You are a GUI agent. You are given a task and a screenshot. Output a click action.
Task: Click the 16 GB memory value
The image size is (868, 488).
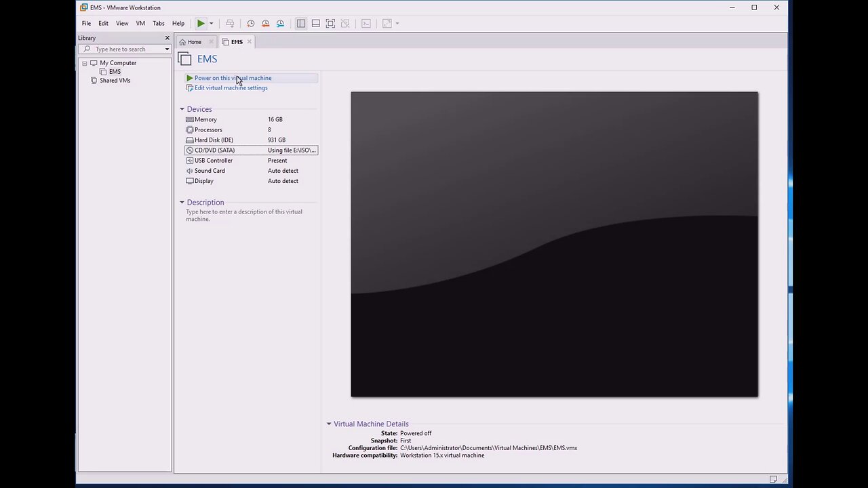pyautogui.click(x=275, y=119)
